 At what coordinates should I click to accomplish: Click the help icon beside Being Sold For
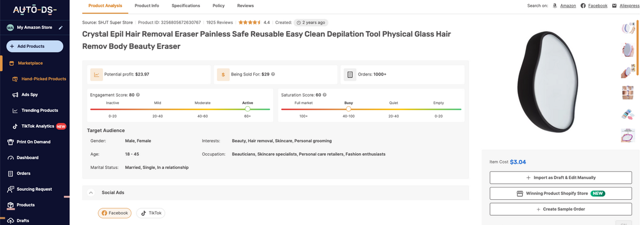click(273, 74)
